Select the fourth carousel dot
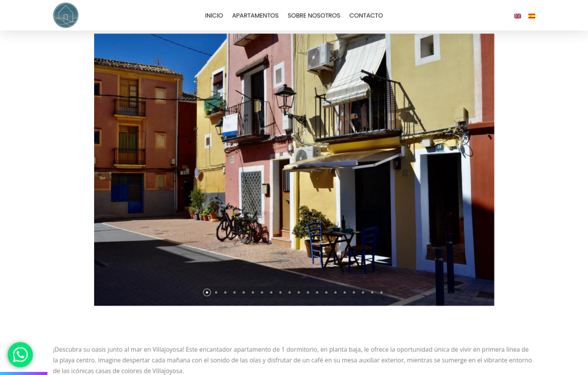This screenshot has width=588, height=375. [x=235, y=293]
